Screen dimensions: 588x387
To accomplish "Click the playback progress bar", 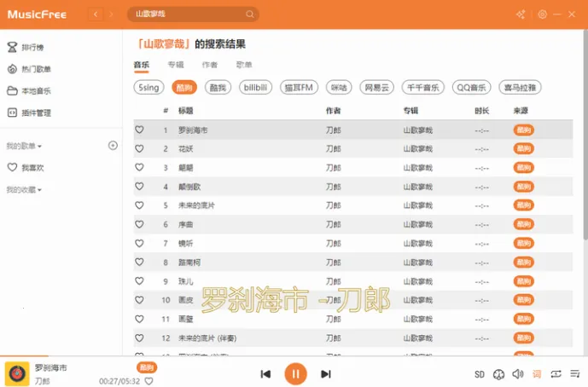I will tap(294, 355).
